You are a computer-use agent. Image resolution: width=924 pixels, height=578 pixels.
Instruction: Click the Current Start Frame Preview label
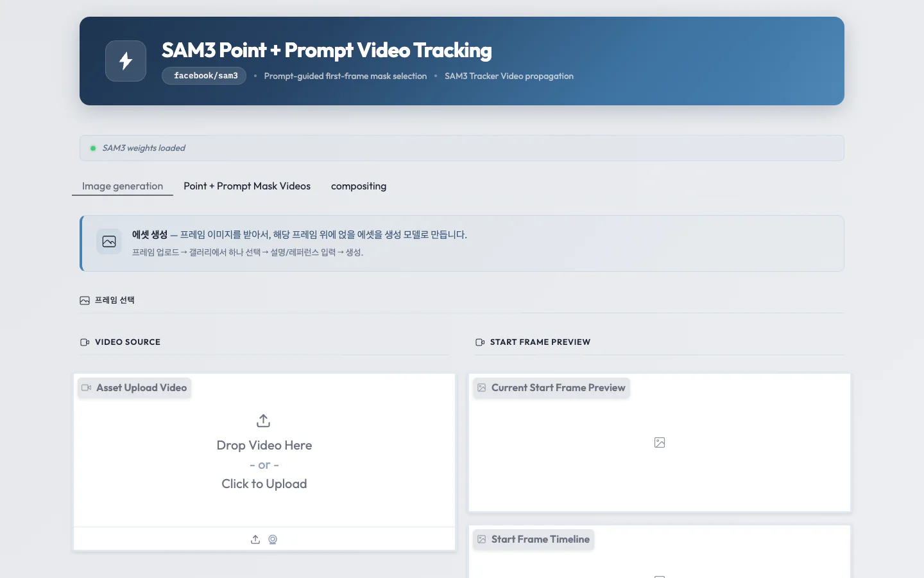point(552,388)
